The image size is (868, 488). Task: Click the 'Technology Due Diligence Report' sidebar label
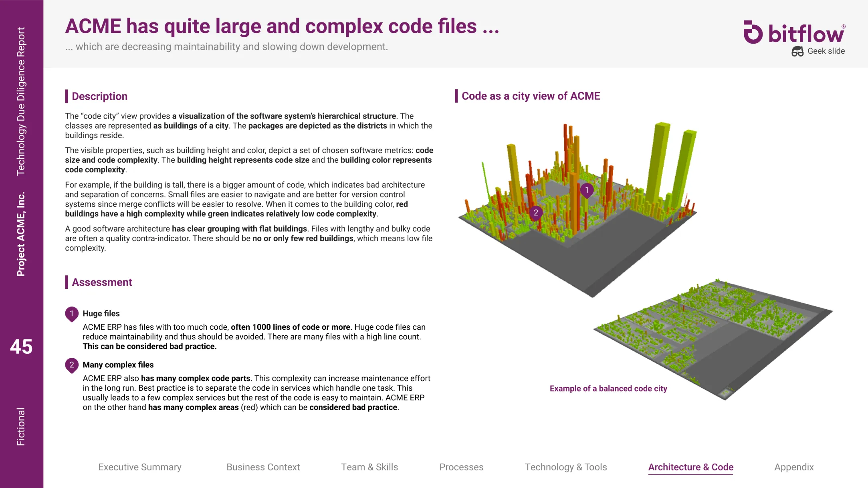click(21, 101)
